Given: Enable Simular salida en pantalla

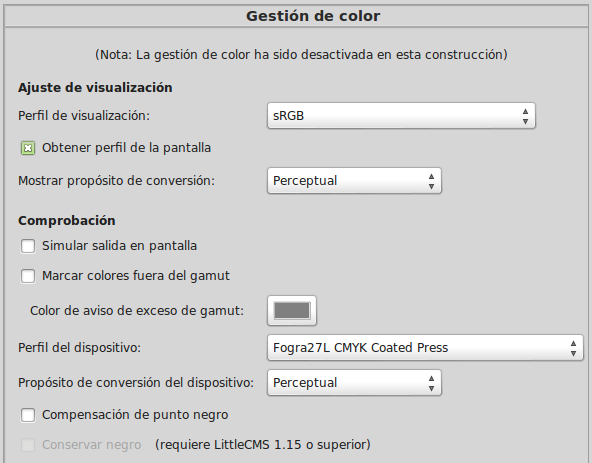Looking at the screenshot, I should pyautogui.click(x=28, y=246).
